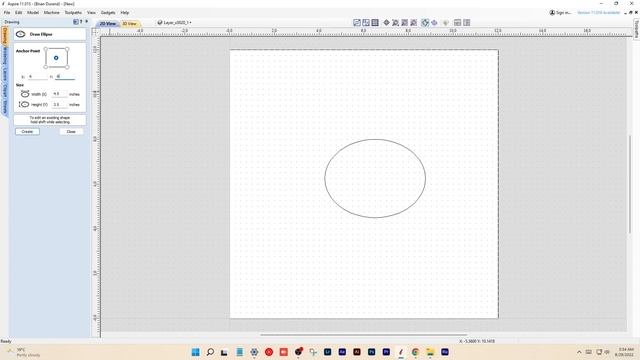
Task: Click the help question mark in Drawing panel
Action: coord(81,22)
